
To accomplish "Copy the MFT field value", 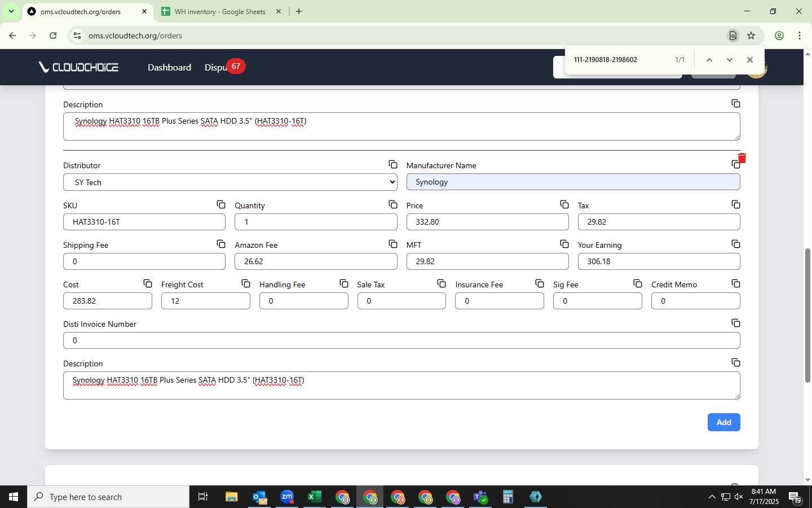I will 564,244.
